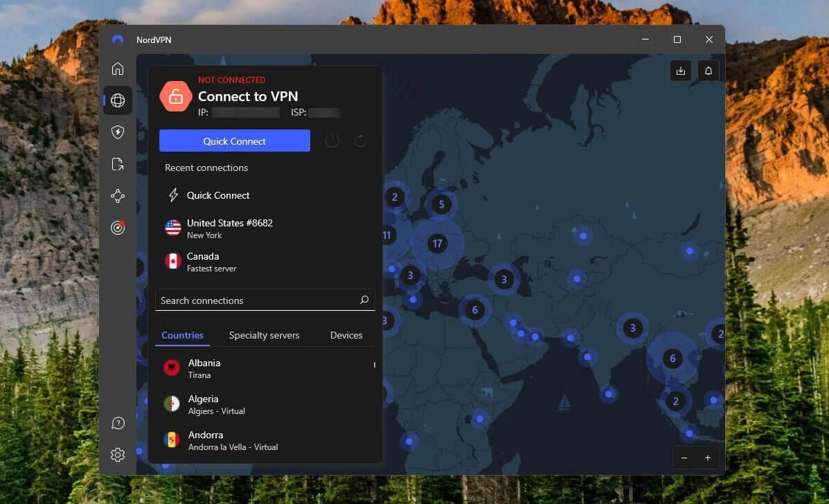
Task: Open the help chat bubble icon
Action: pyautogui.click(x=117, y=423)
